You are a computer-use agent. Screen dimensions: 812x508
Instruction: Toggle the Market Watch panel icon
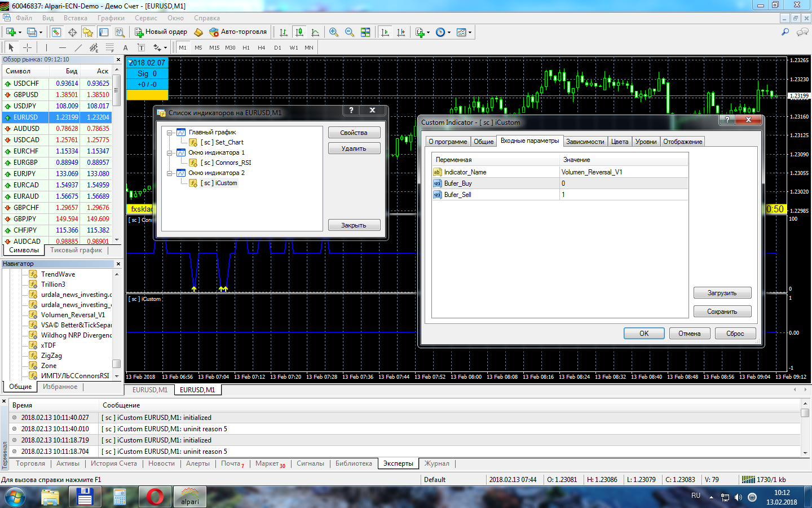point(56,32)
